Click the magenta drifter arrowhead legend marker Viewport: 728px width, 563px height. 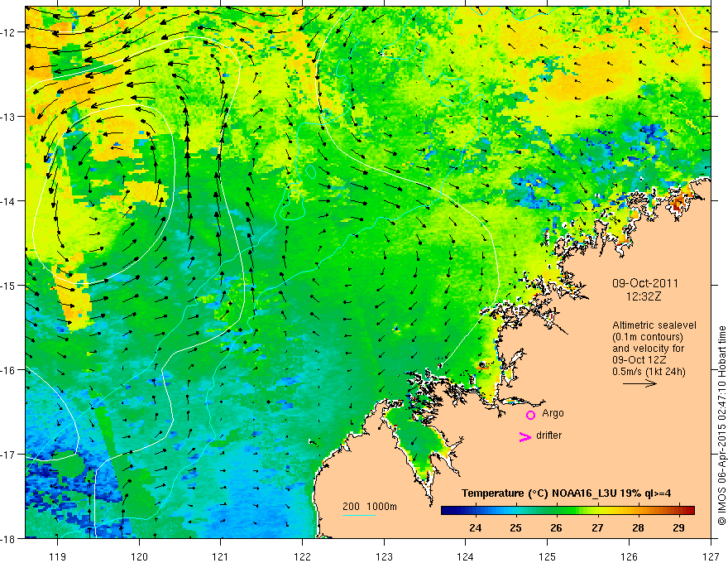[x=524, y=436]
